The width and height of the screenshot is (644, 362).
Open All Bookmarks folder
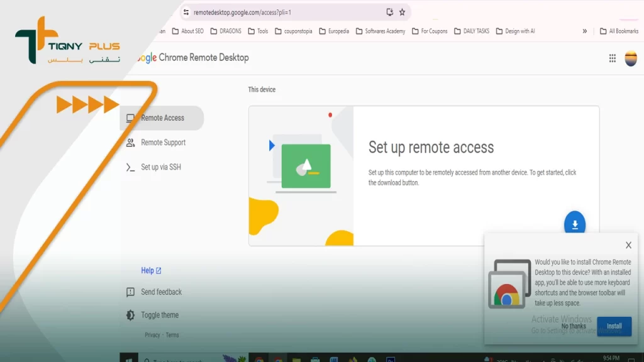pos(619,31)
